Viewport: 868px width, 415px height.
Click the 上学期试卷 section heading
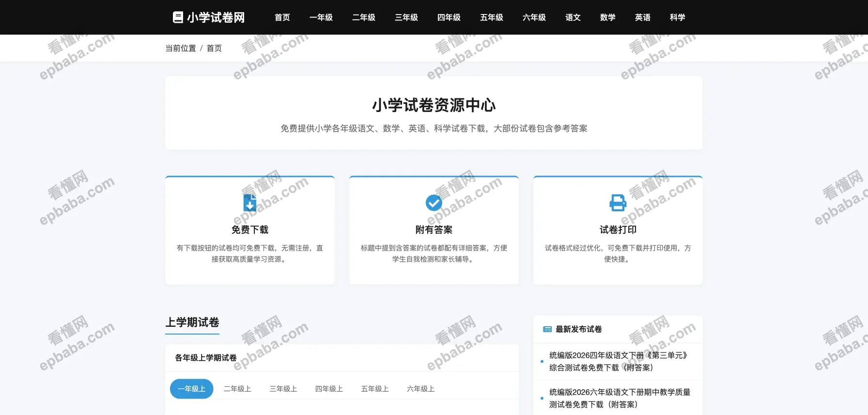(192, 322)
